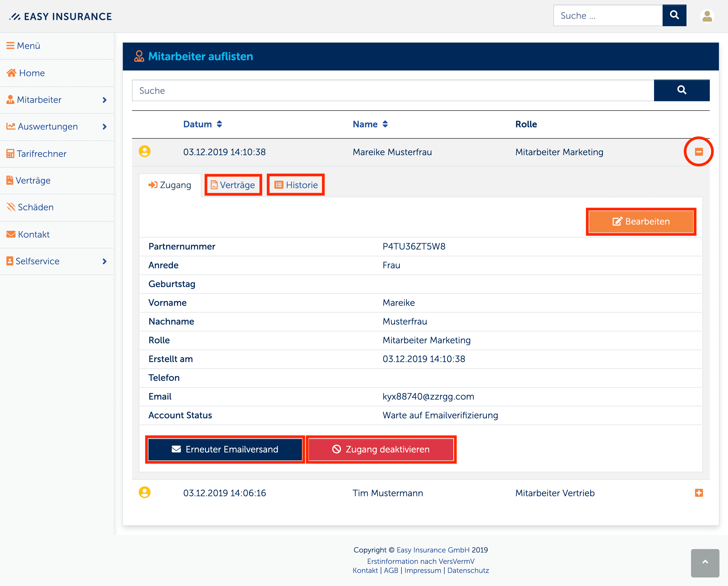This screenshot has height=586, width=728.
Task: Open the Easy Insurance GmbH footer link
Action: (433, 550)
